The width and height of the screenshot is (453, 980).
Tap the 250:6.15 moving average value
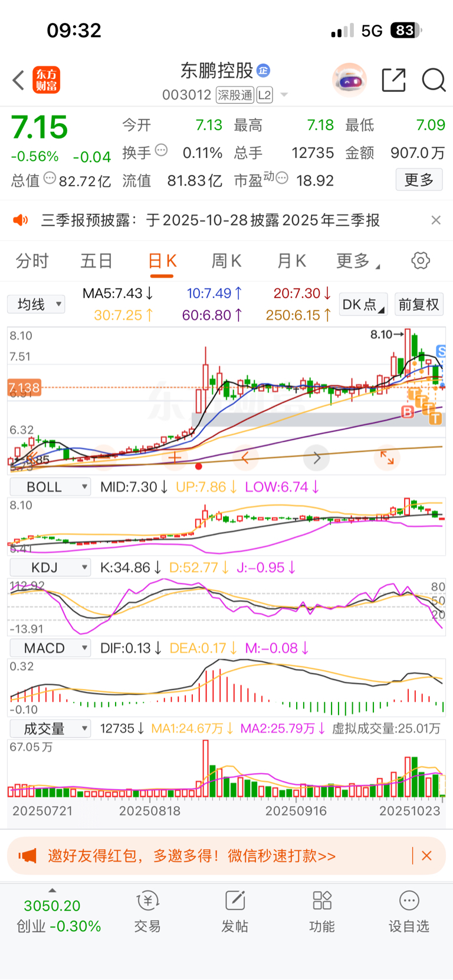[298, 315]
